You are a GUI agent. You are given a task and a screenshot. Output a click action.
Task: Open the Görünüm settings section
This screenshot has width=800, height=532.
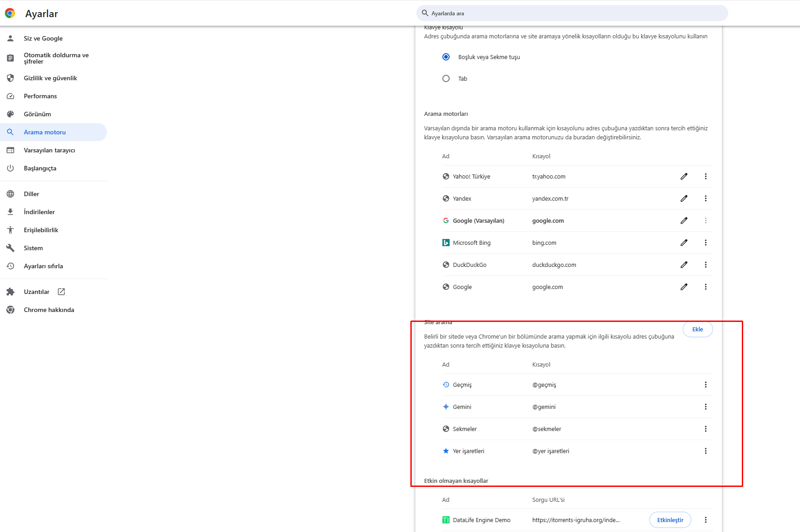click(x=37, y=114)
